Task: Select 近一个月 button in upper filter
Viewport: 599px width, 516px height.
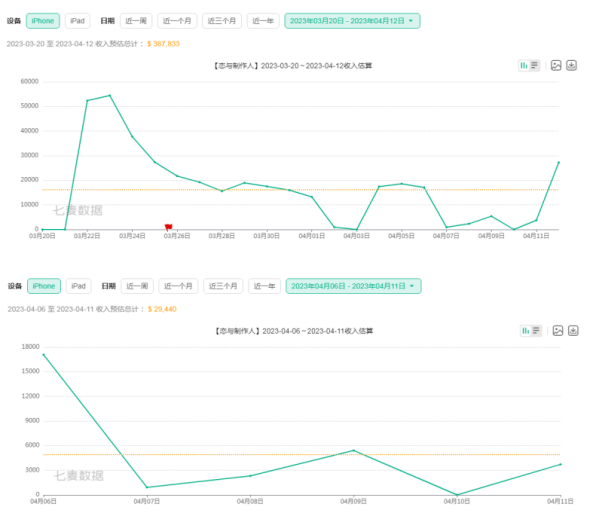Action: pyautogui.click(x=177, y=21)
